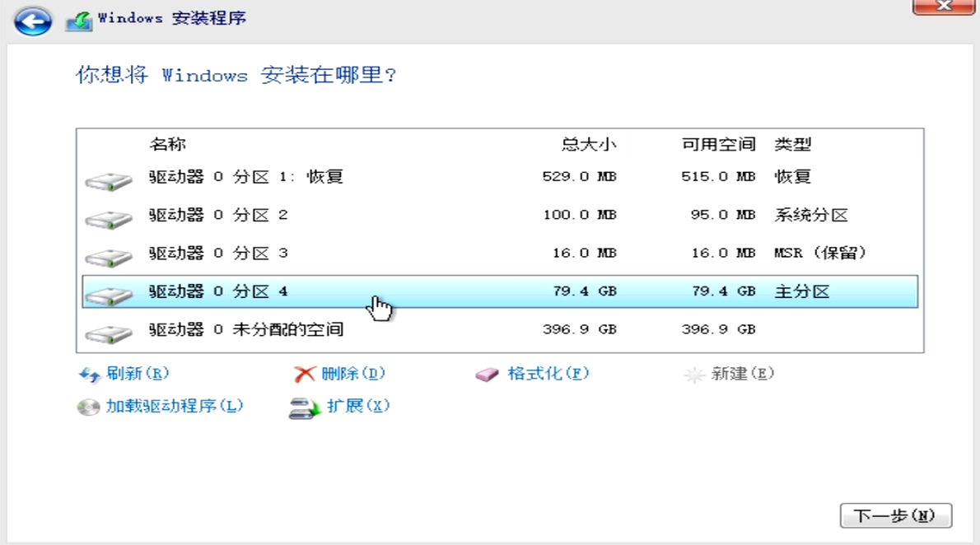
Task: Click the refresh arrows icon beside 刷新
Action: tap(89, 375)
